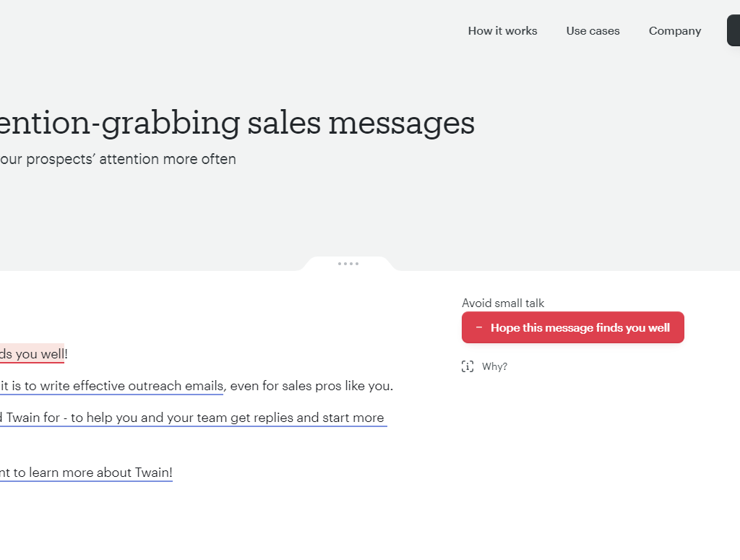Viewport: 740px width, 560px height.
Task: Select the 'Avoid small talk' label
Action: [503, 303]
